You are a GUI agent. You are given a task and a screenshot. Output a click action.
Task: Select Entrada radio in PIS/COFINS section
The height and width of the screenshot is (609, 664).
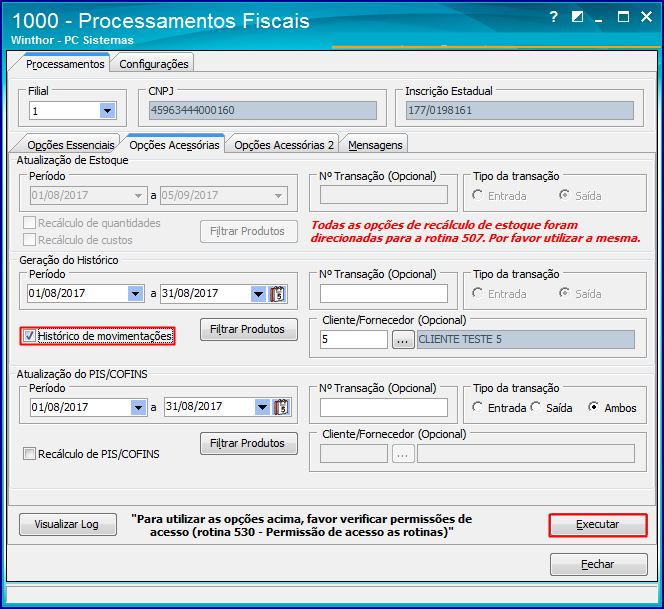tap(478, 407)
